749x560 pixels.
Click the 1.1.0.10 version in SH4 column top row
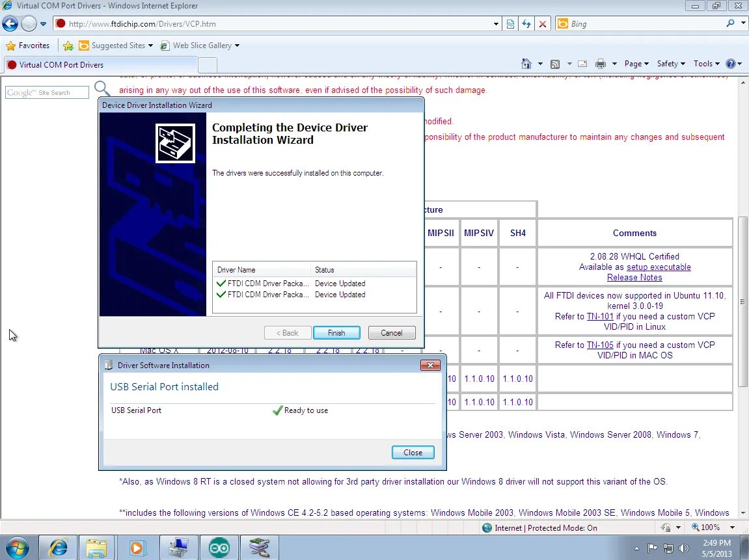coord(518,379)
